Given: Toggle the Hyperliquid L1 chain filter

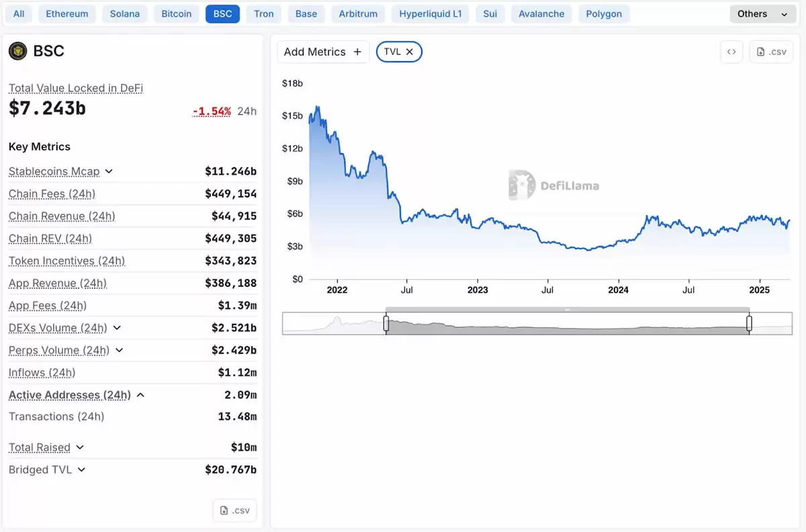Looking at the screenshot, I should click(430, 13).
